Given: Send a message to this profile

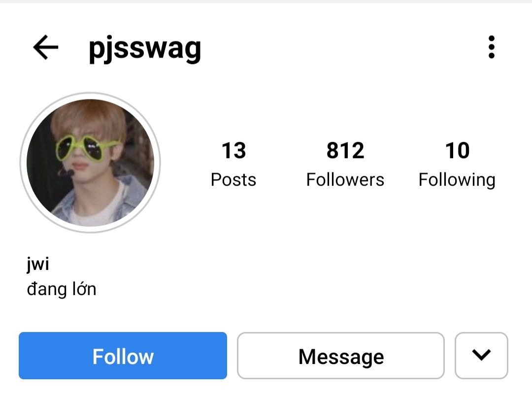Looking at the screenshot, I should coord(341,356).
